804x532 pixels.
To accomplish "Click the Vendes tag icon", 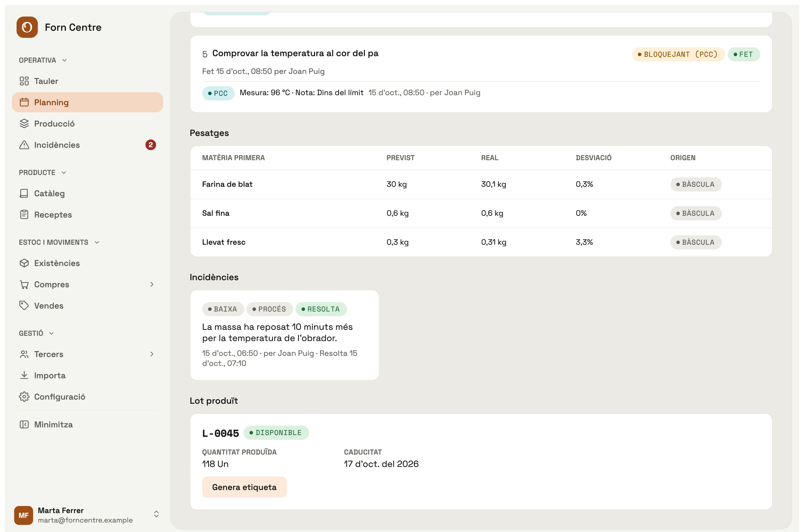I will tap(24, 306).
